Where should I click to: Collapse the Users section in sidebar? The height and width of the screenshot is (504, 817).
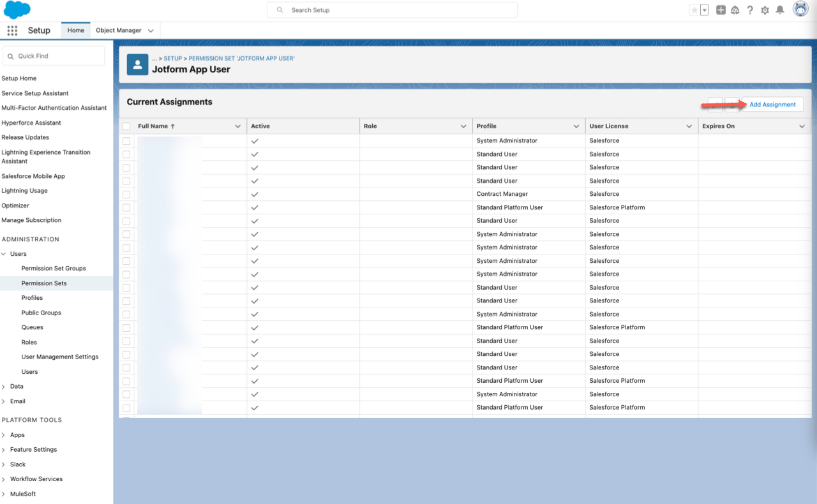[x=4, y=254]
